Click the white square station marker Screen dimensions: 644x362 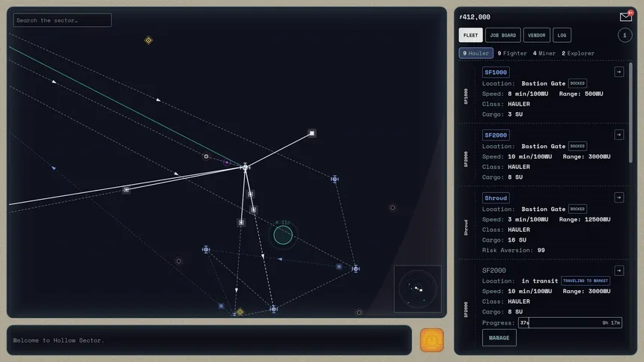point(312,133)
